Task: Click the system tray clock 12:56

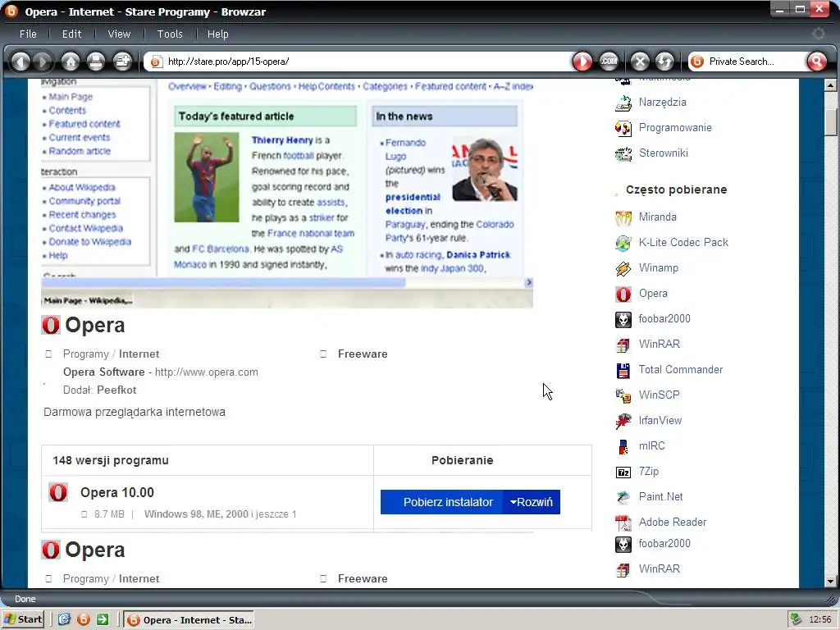Action: 820,620
